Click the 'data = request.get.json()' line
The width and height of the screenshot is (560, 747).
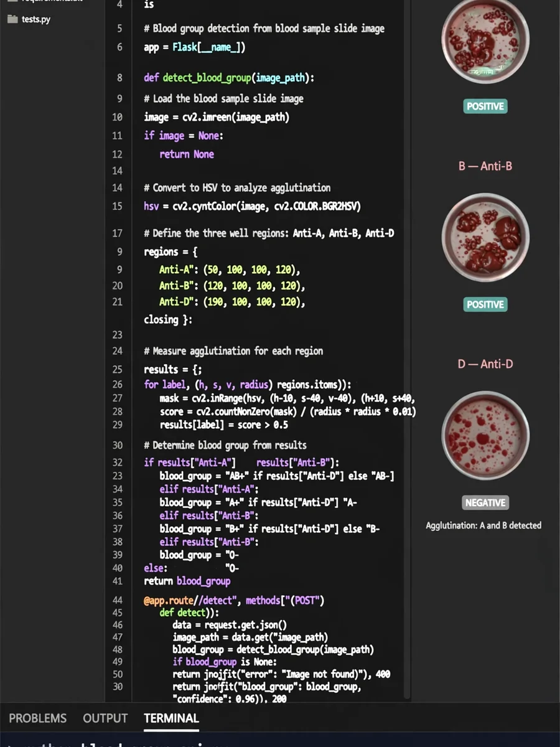click(230, 625)
